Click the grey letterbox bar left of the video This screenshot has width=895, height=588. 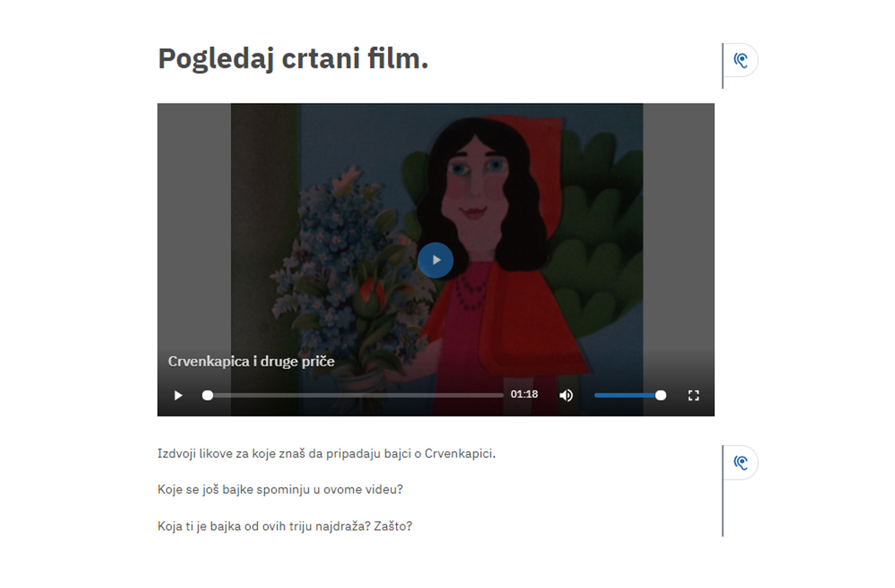194,230
